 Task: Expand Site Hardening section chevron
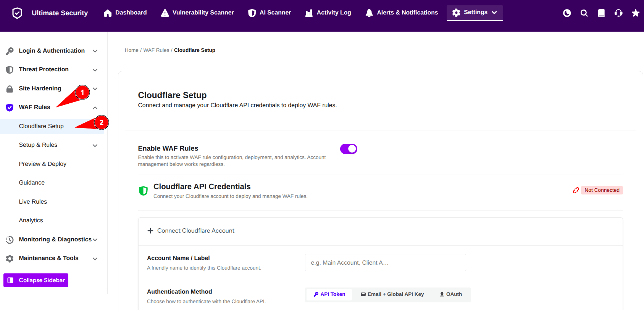coord(95,89)
